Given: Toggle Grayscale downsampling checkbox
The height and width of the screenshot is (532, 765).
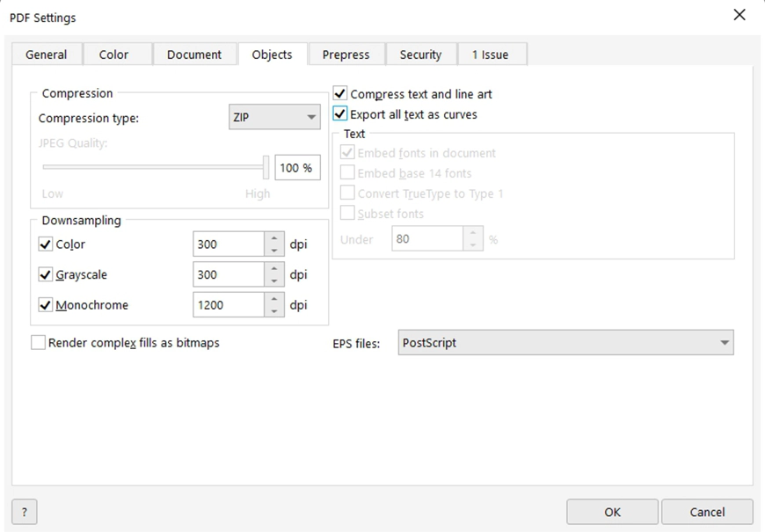Looking at the screenshot, I should 46,274.
